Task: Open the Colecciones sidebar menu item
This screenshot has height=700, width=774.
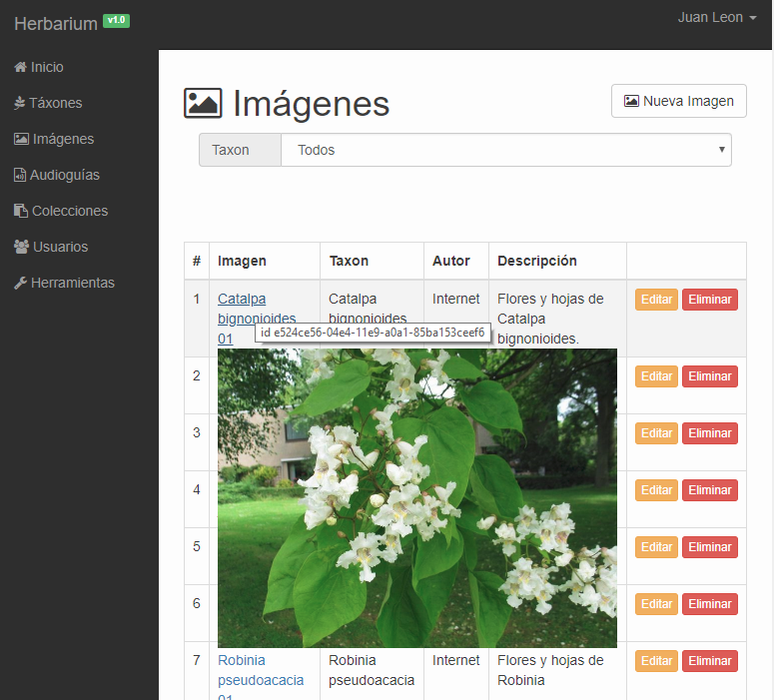Action: 69,211
